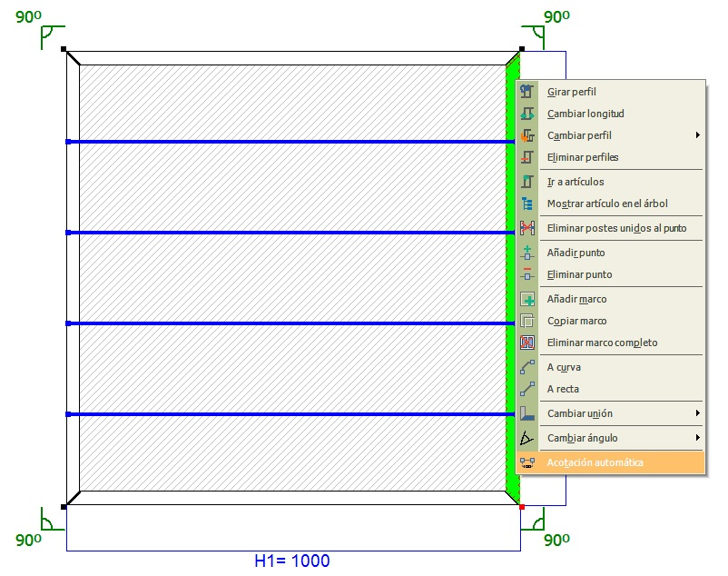
Task: Expand the Cambiar unión submenu
Action: pyautogui.click(x=611, y=413)
